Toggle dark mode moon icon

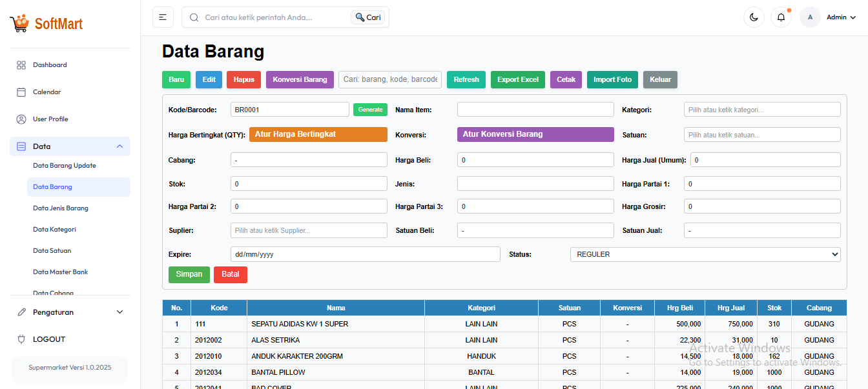click(x=754, y=17)
